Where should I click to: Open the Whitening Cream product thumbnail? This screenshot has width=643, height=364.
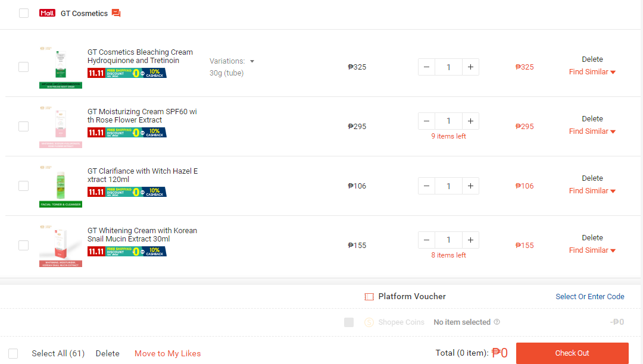[x=61, y=245]
